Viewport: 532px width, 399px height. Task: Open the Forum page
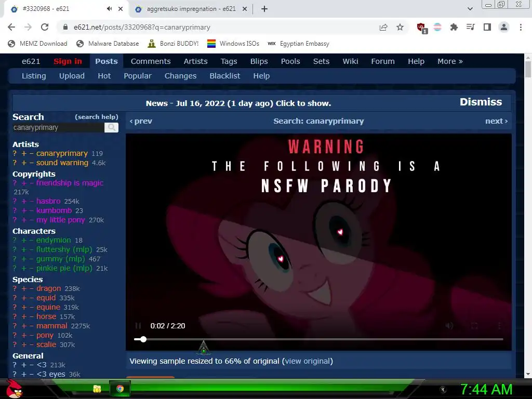point(383,61)
